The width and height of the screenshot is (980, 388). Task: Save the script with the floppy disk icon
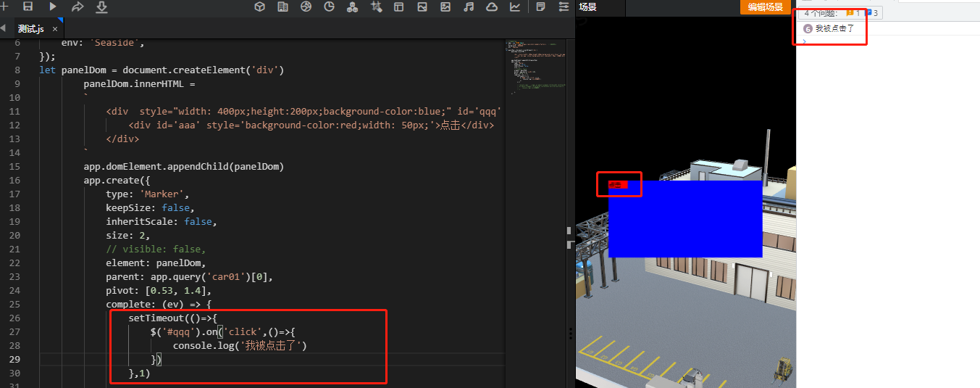28,7
